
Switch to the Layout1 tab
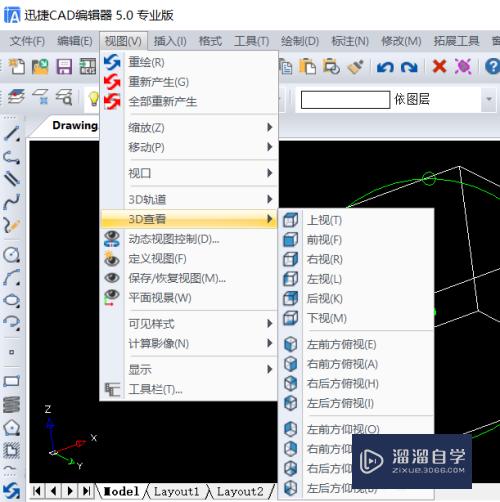pos(176,491)
